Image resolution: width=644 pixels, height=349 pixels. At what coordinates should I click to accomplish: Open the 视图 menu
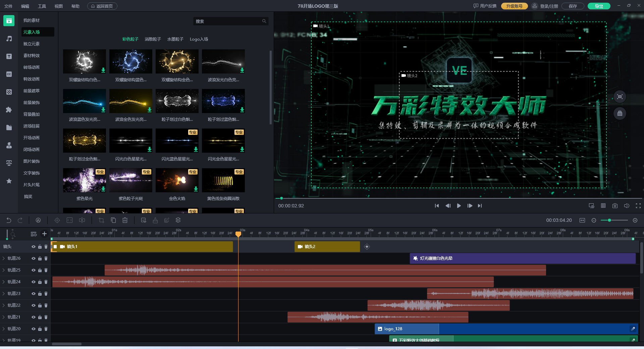click(59, 6)
